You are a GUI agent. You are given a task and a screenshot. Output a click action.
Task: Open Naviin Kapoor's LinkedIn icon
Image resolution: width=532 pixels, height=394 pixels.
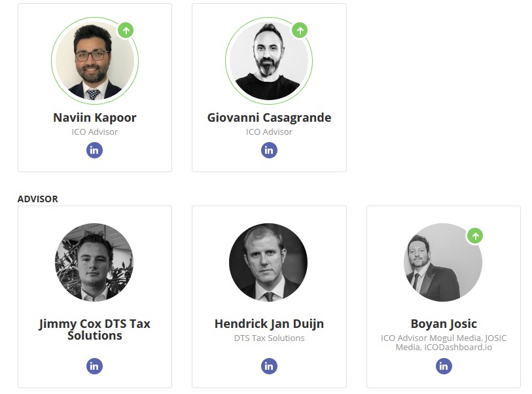94,150
